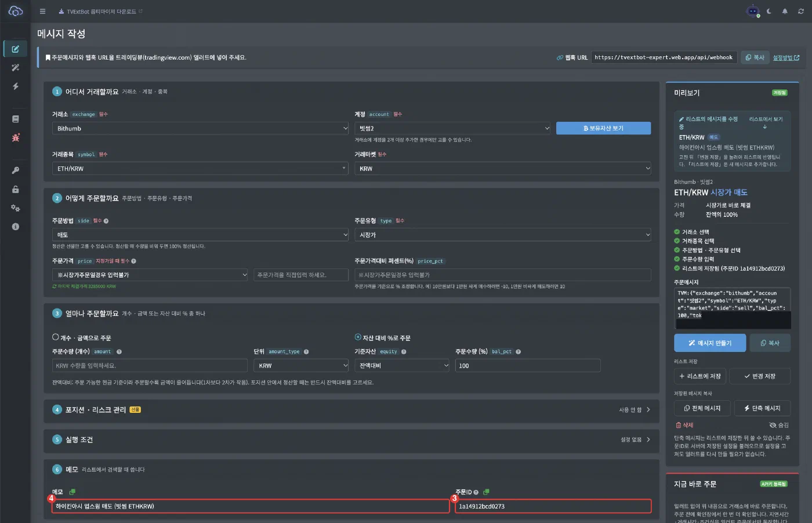Select the 개수 · 금액으로 주문 radio option
This screenshot has height=523, width=812.
tap(56, 337)
